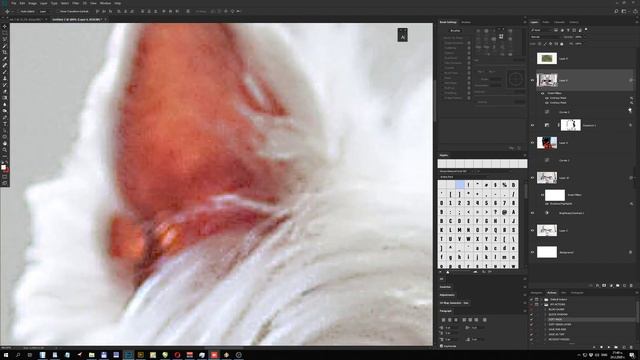Open the Image menu
640x360 pixels.
pos(32,3)
